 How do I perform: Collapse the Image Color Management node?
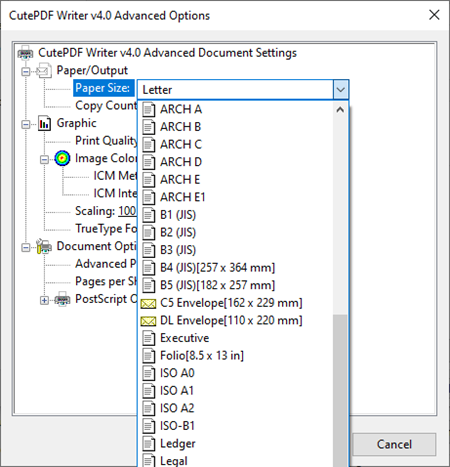tap(44, 160)
